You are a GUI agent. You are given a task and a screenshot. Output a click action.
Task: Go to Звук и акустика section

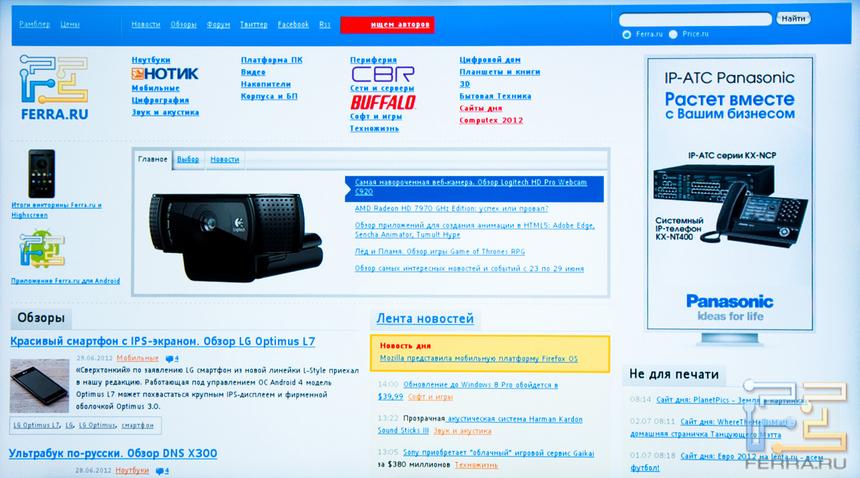[x=165, y=112]
